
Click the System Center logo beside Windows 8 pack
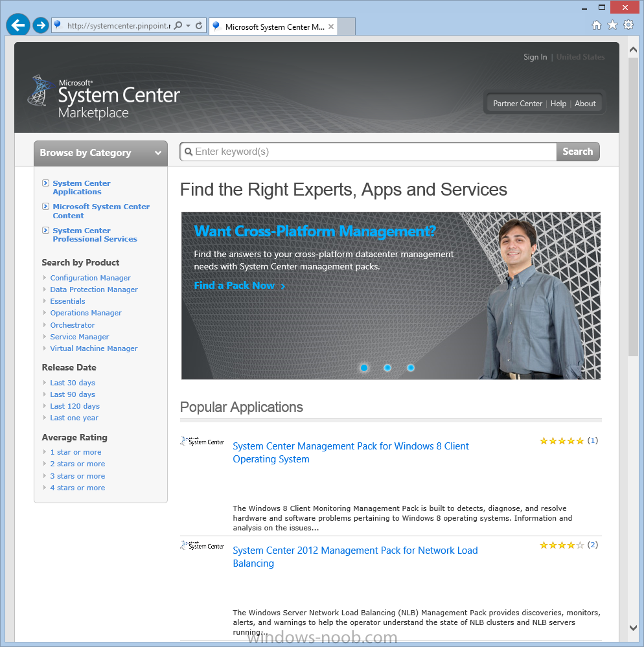[x=202, y=441]
